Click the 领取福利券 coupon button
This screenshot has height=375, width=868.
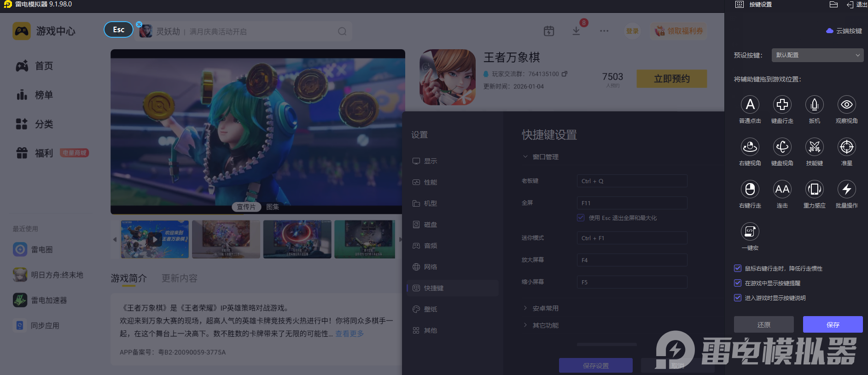(x=679, y=31)
